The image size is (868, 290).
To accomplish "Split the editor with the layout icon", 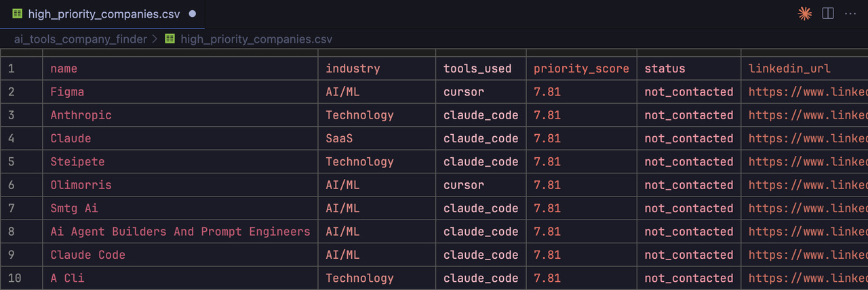I will pos(828,14).
